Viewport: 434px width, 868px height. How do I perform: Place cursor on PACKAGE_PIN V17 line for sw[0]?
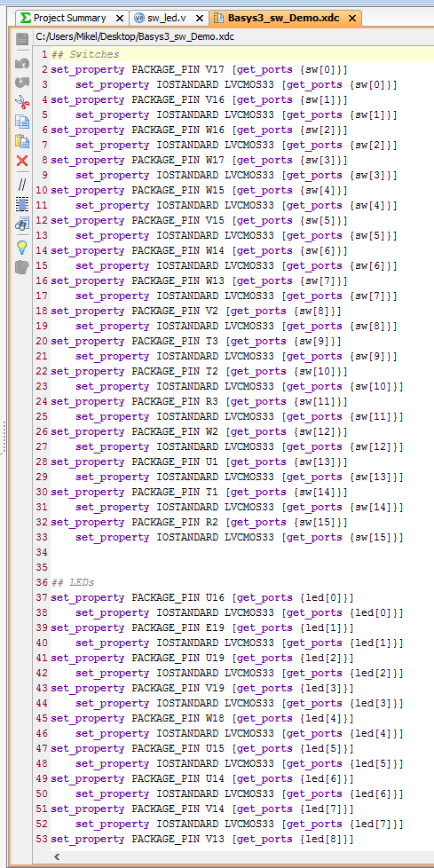tap(200, 70)
